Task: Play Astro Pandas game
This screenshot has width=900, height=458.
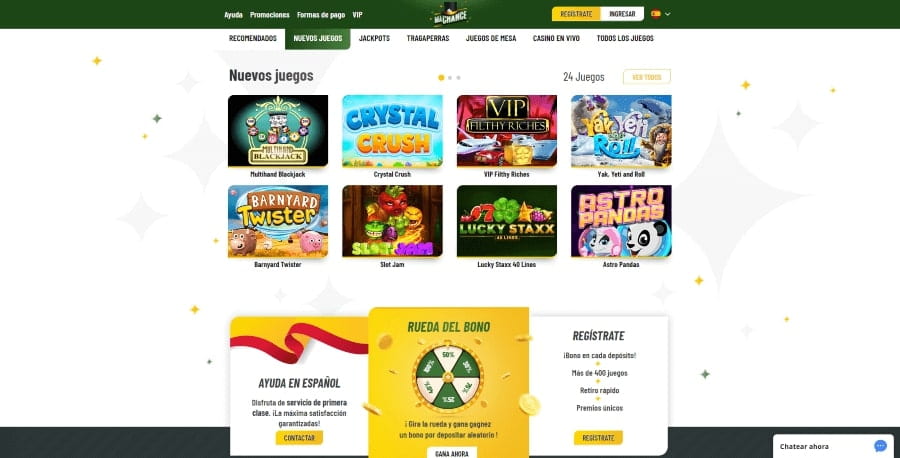Action: point(621,221)
